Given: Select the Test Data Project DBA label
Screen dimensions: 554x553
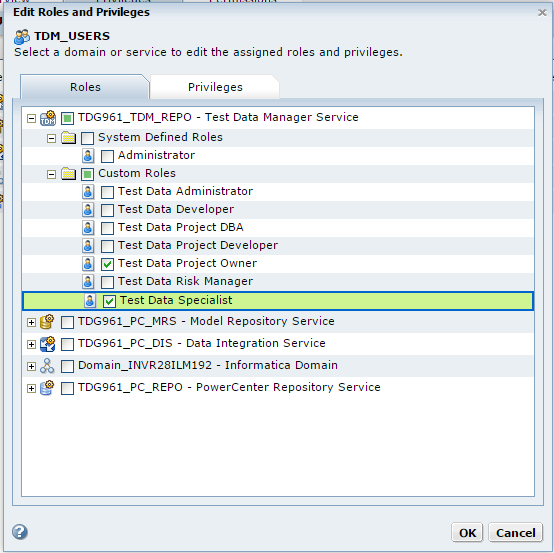Looking at the screenshot, I should (181, 227).
